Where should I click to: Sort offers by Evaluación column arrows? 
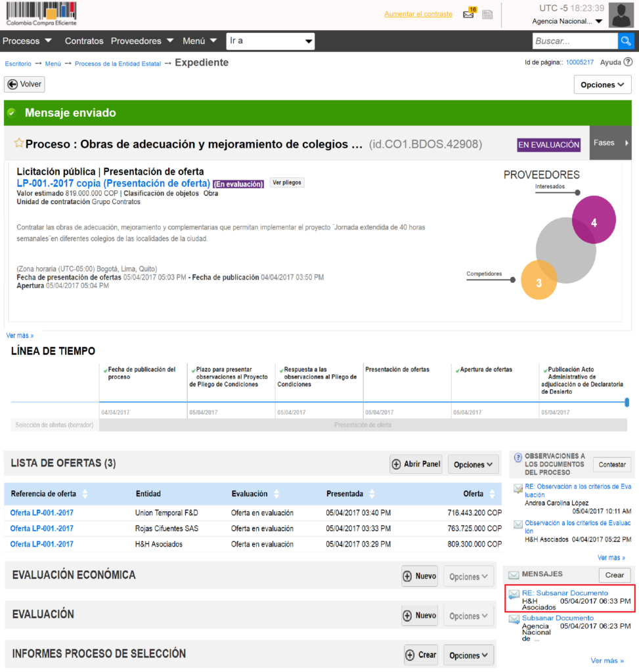click(x=276, y=493)
